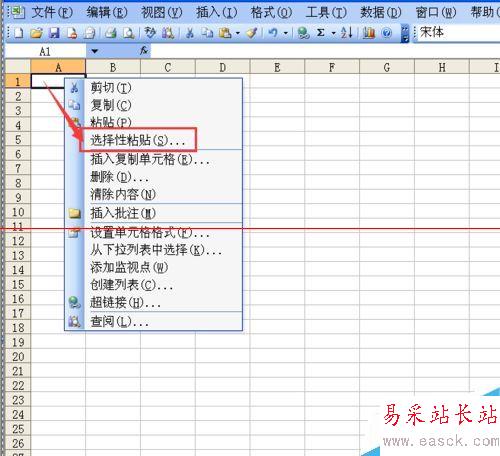
Task: Click the toolbar Copy icon
Action: pyautogui.click(x=208, y=33)
